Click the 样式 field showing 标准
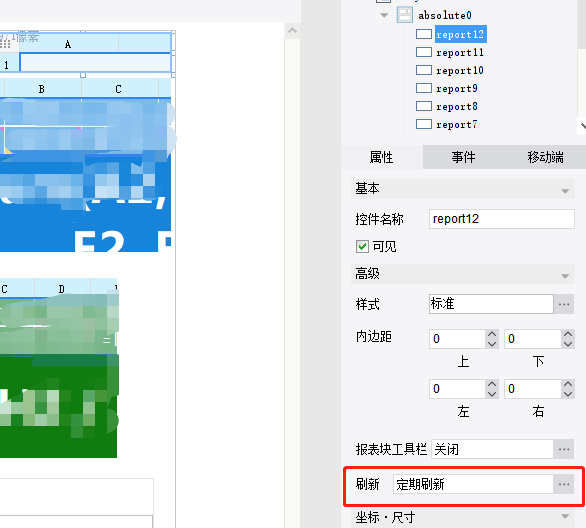Viewport: 586px width, 528px height. 491,304
